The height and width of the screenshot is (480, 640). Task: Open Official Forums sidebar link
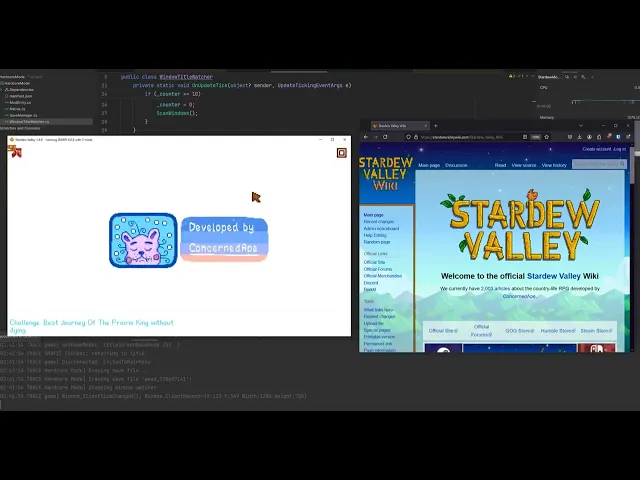(x=378, y=269)
